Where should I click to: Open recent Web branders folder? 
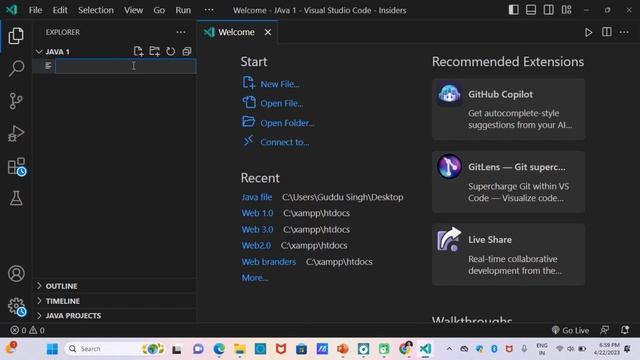pyautogui.click(x=269, y=262)
